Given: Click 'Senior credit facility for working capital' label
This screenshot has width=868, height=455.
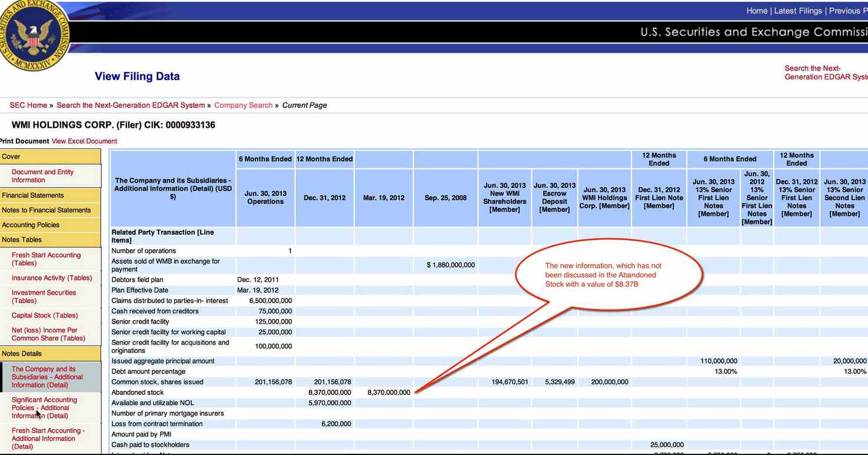Looking at the screenshot, I should pos(169,333).
